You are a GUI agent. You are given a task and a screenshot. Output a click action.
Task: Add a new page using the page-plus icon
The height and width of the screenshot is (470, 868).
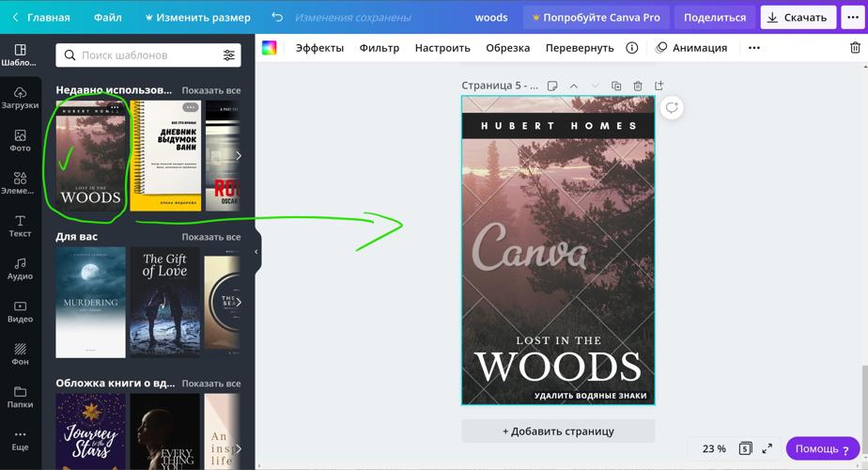pyautogui.click(x=659, y=86)
